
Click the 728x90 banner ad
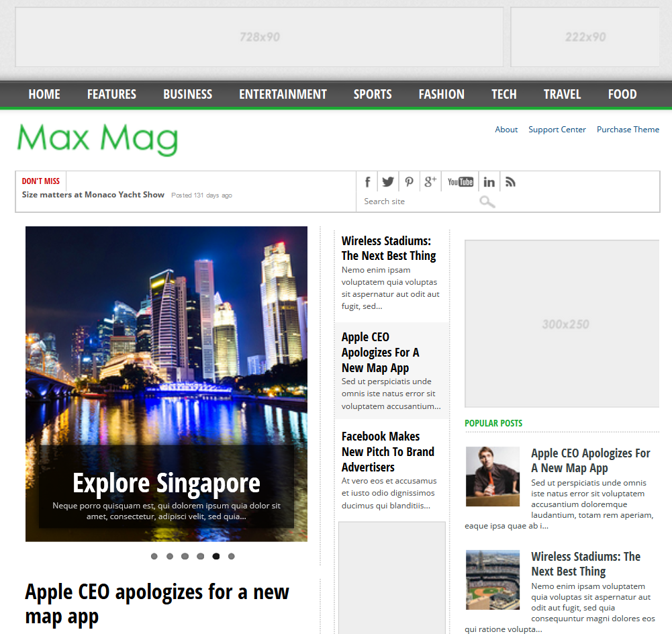tap(259, 37)
